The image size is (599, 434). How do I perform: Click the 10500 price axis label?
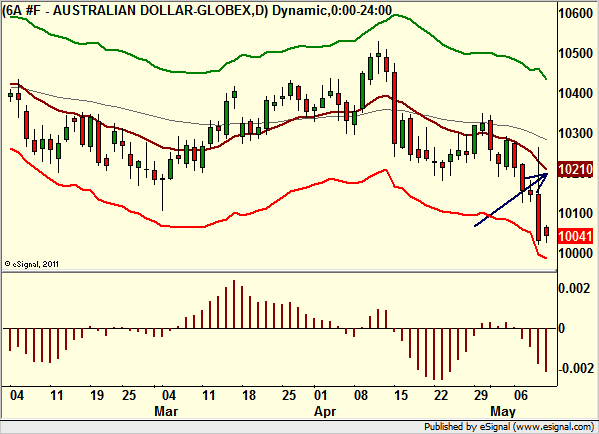click(x=575, y=53)
